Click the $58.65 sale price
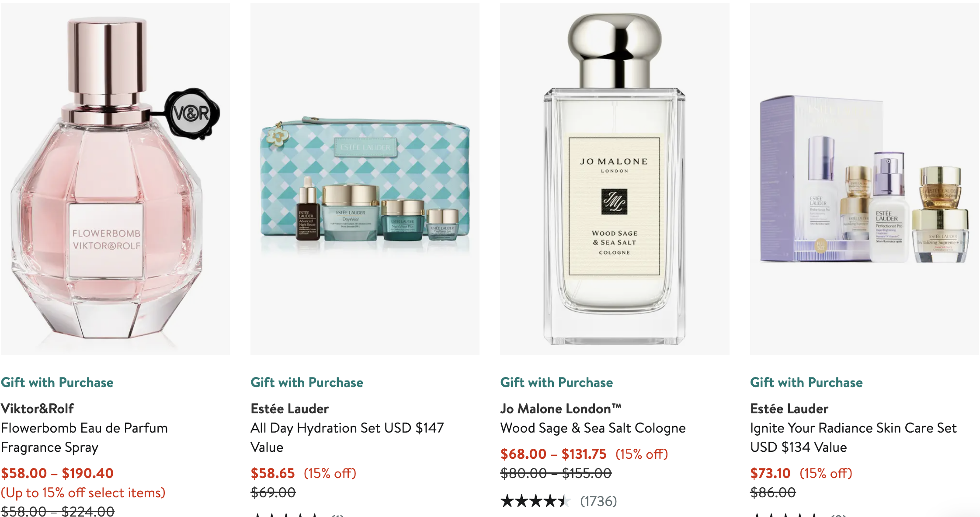 pos(273,473)
